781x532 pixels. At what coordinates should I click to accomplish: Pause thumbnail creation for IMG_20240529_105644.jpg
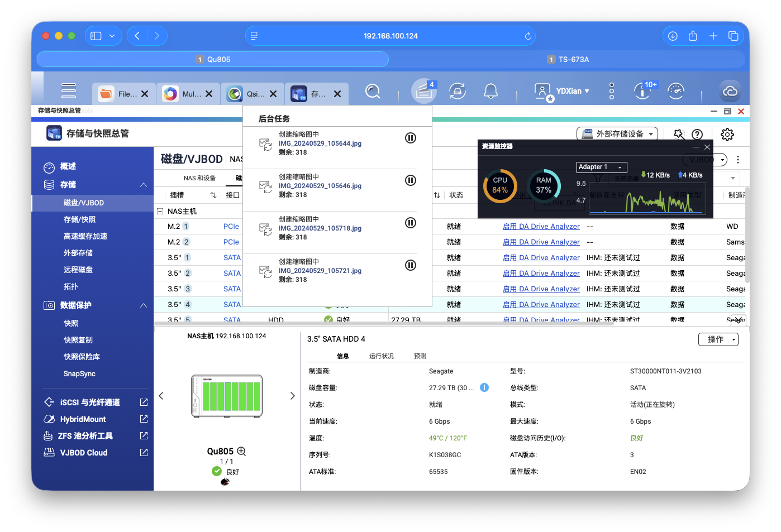(x=411, y=138)
